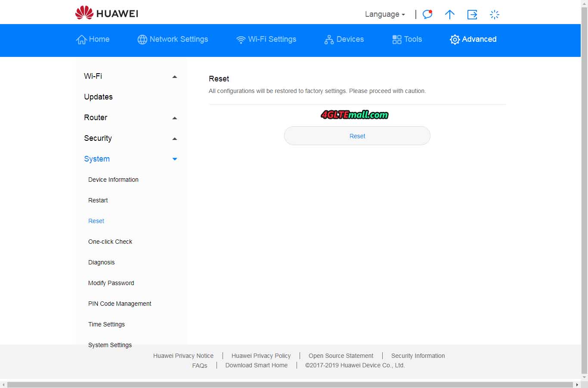588x388 pixels.
Task: Open the Tools tab
Action: pos(407,39)
